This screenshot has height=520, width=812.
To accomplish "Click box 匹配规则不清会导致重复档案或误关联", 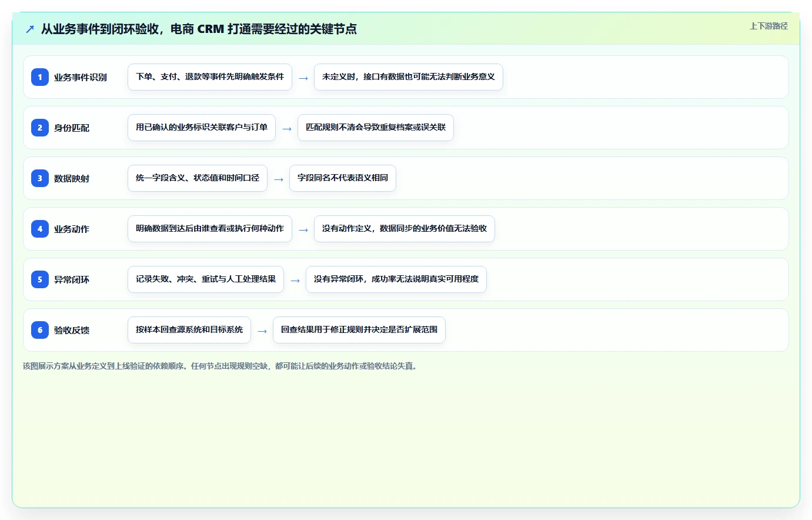I will tap(376, 128).
